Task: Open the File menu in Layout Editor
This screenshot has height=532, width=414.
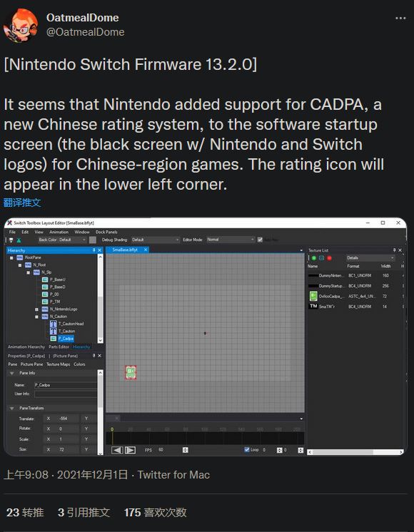Action: [x=12, y=232]
